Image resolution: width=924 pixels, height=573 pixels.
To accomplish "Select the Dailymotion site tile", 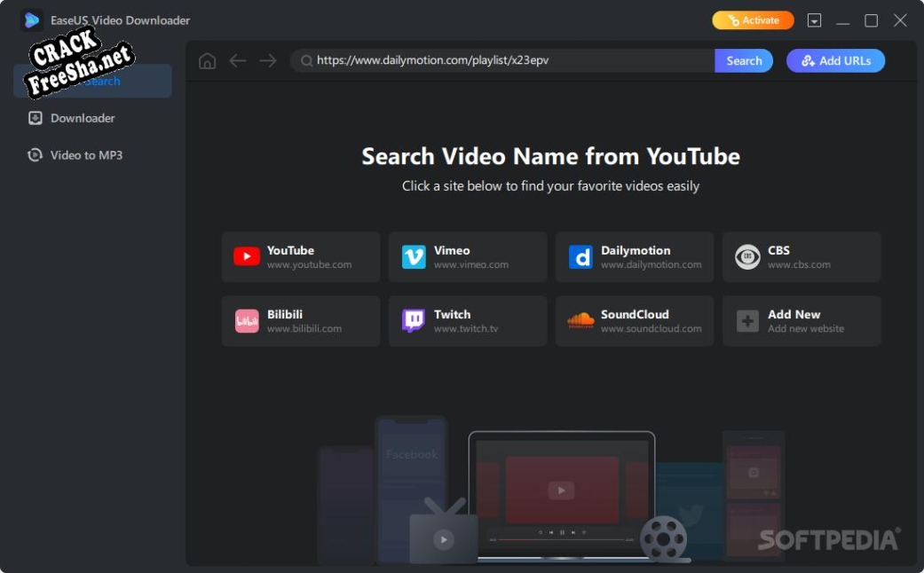I will [635, 257].
